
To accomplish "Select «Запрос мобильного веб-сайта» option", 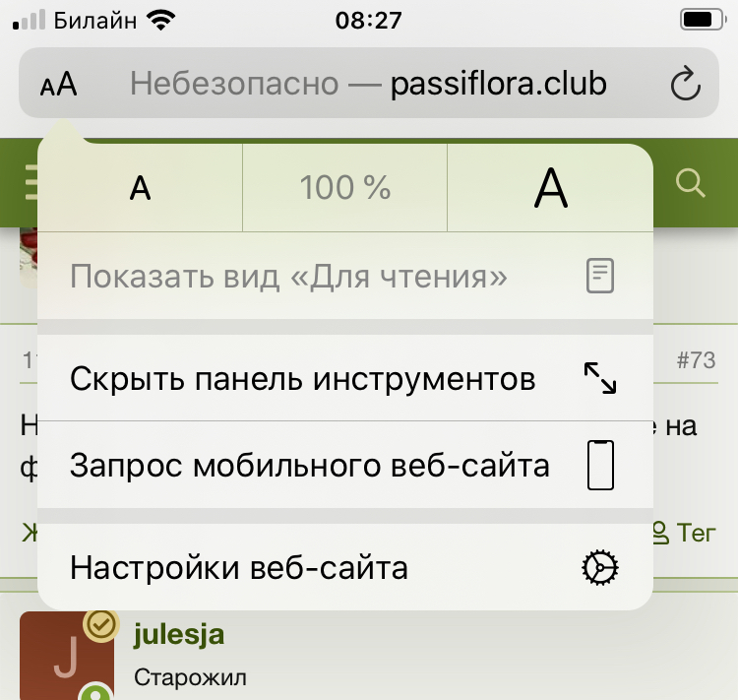I will click(x=310, y=466).
